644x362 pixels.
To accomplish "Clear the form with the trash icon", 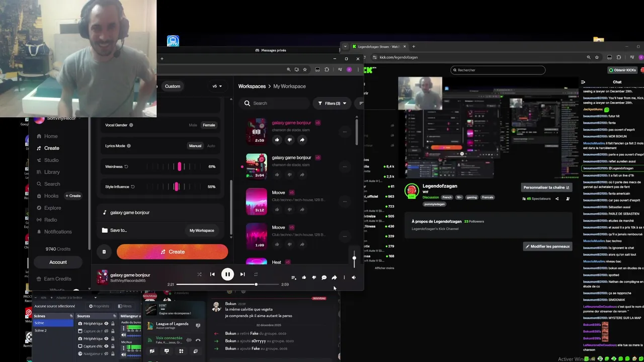I will [x=104, y=252].
